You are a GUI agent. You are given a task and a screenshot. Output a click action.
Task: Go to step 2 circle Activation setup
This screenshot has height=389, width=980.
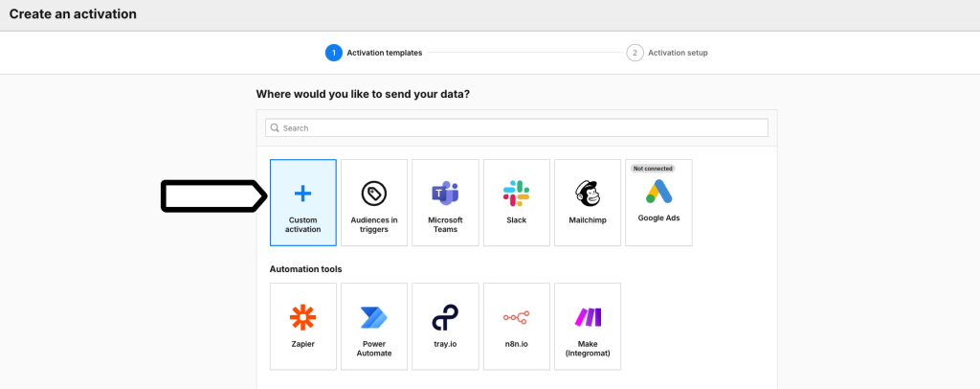(x=635, y=53)
